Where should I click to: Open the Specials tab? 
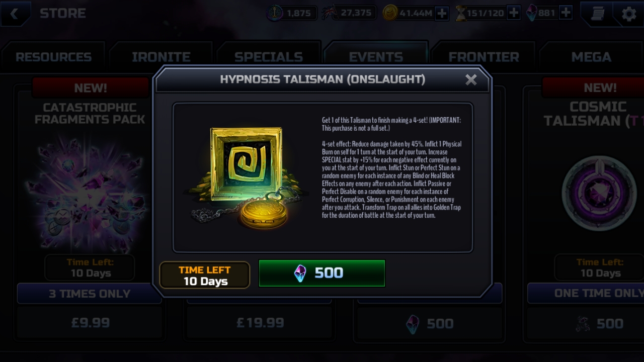pos(269,57)
